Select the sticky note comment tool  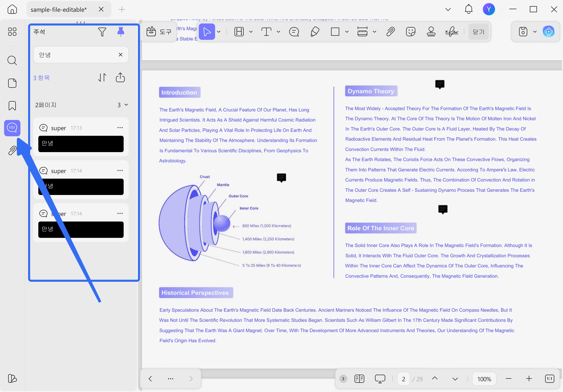[x=294, y=32]
